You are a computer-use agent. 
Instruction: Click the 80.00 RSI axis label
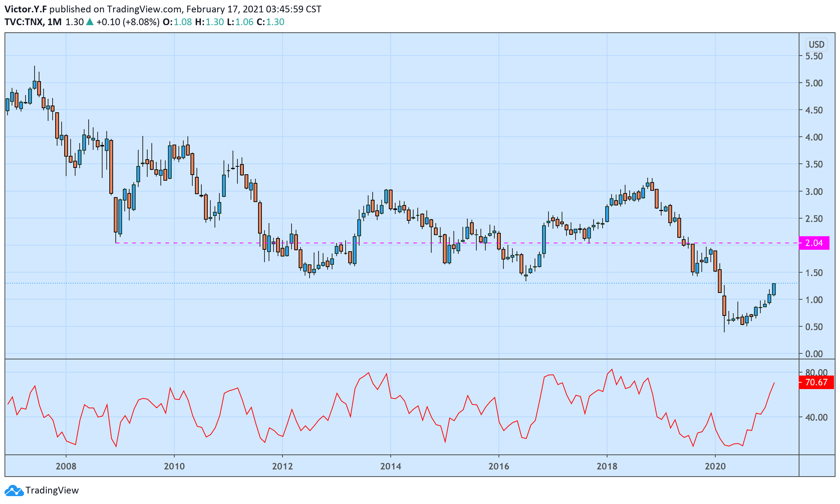(x=816, y=372)
